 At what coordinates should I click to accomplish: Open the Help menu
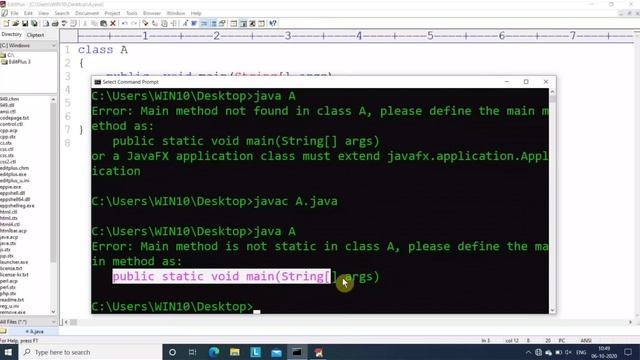tap(196, 13)
